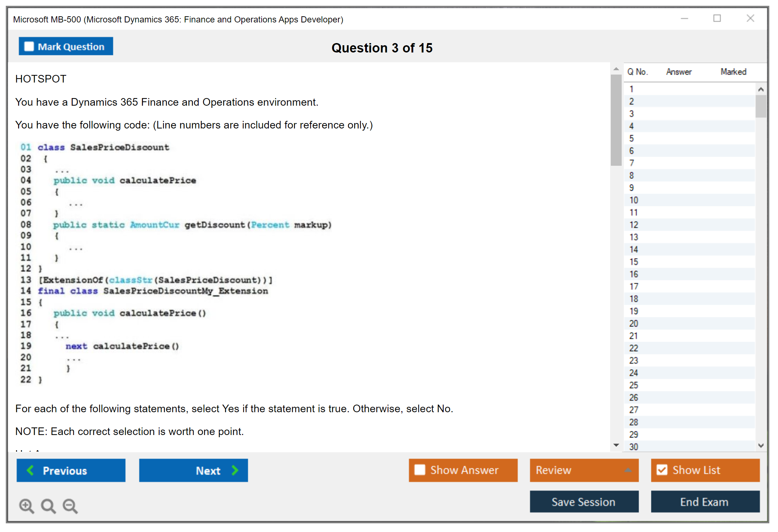Maximize the exam window
Screen dimensions: 778x532
[x=717, y=18]
